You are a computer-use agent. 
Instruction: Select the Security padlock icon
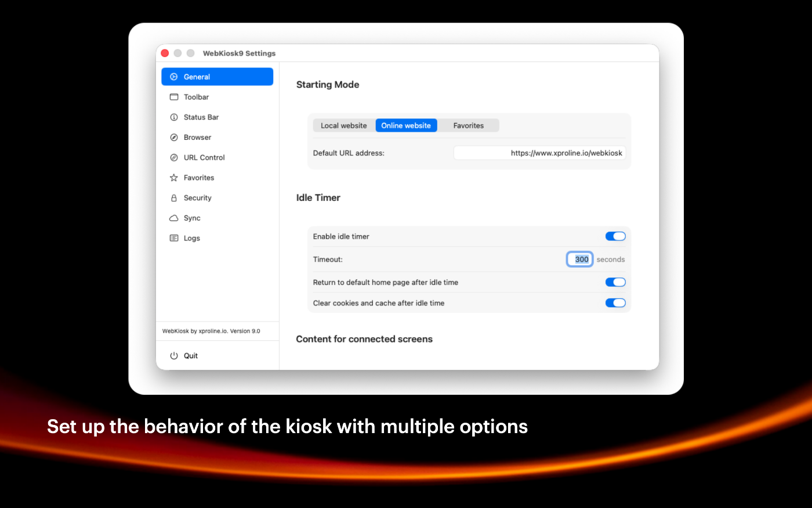click(x=174, y=198)
